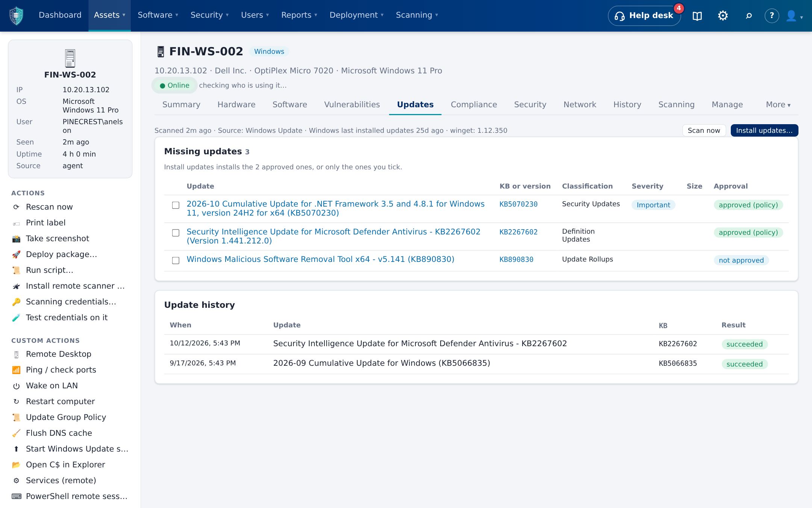Viewport: 812px width, 508px height.
Task: Open the user profile menu
Action: point(794,16)
